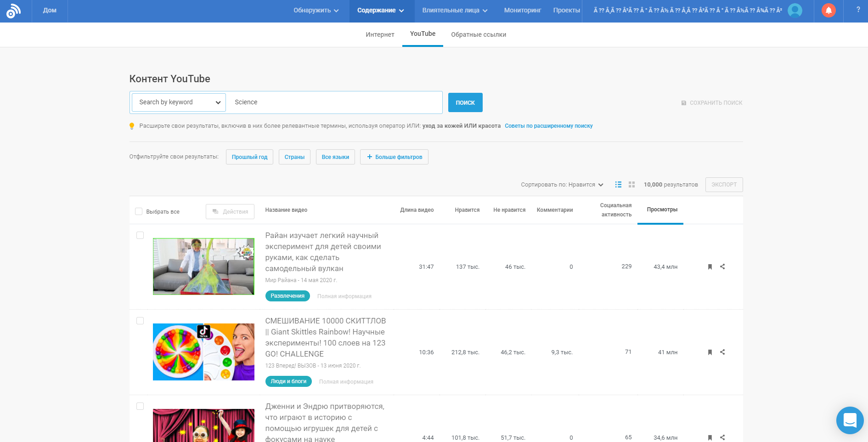
Task: Open the notifications bell
Action: click(829, 10)
